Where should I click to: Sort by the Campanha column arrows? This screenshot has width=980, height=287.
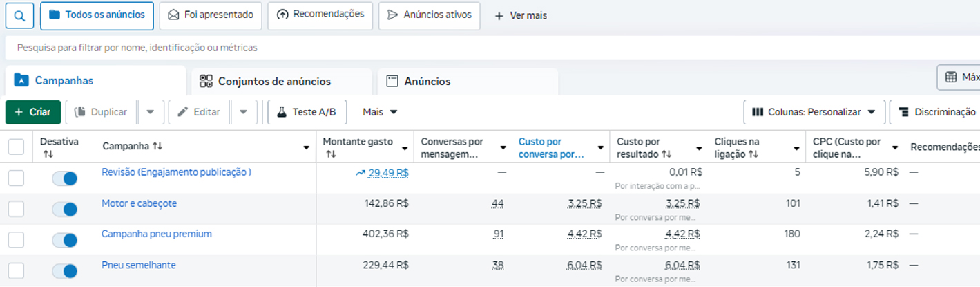click(157, 147)
